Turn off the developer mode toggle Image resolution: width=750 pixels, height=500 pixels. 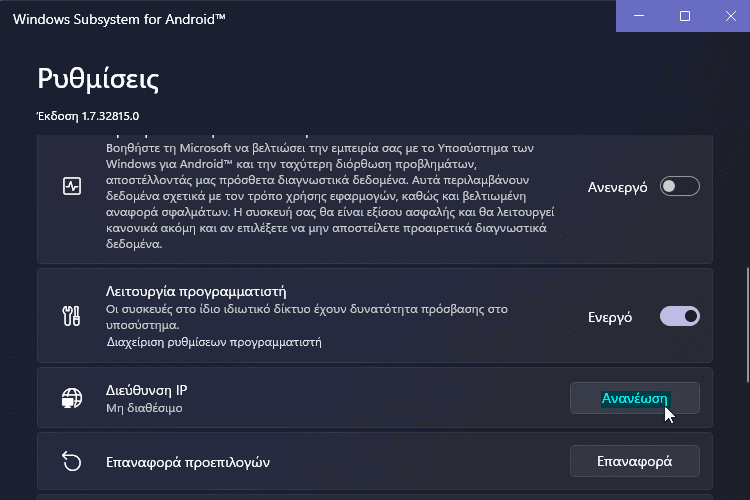coord(680,316)
